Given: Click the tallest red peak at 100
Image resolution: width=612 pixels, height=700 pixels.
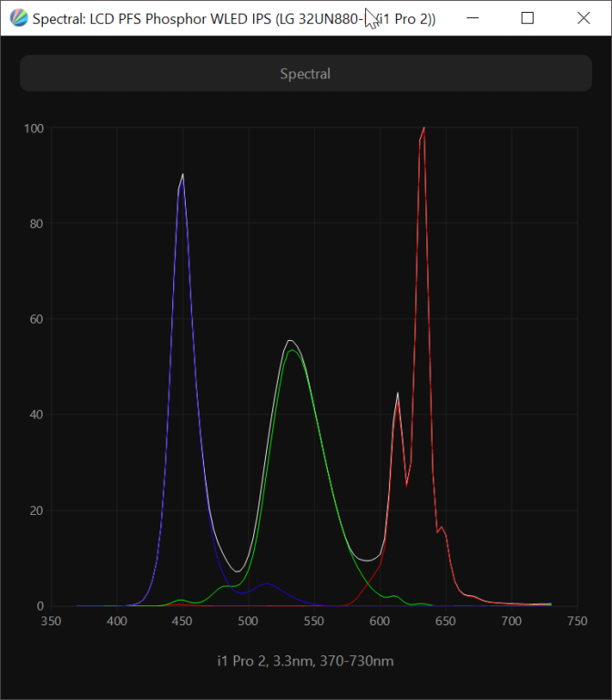Looking at the screenshot, I should pos(423,130).
